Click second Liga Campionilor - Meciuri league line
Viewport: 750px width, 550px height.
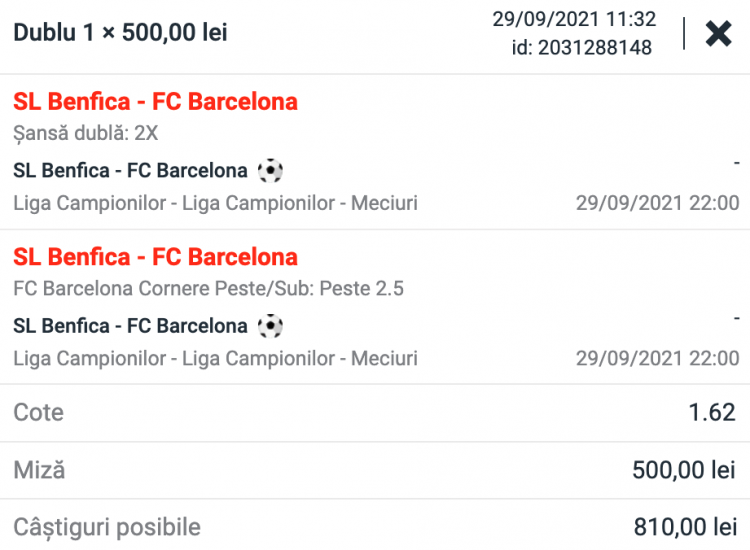(215, 358)
